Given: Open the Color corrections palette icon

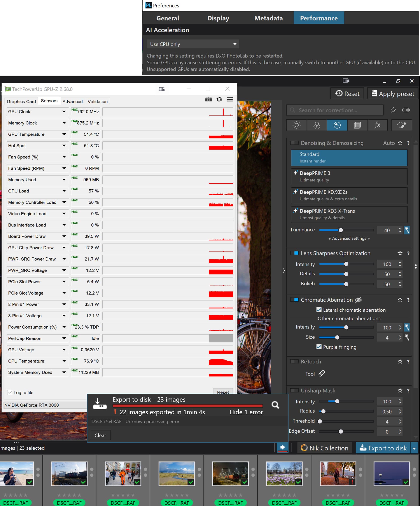Looking at the screenshot, I should [317, 125].
